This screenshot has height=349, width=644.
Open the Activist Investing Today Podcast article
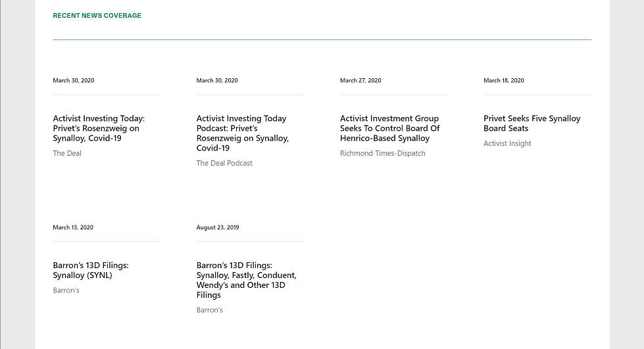coord(242,133)
